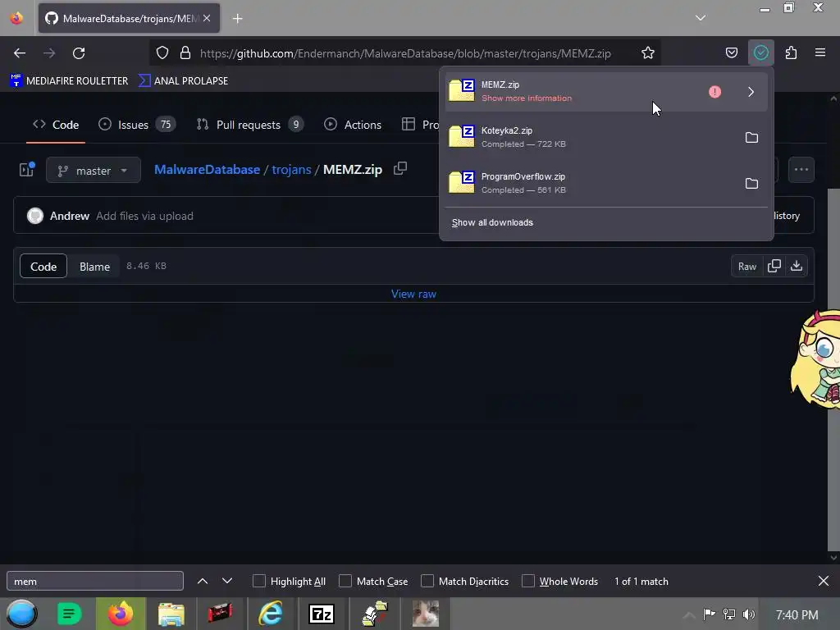Launch Internet Explorer from the taskbar

point(271,614)
